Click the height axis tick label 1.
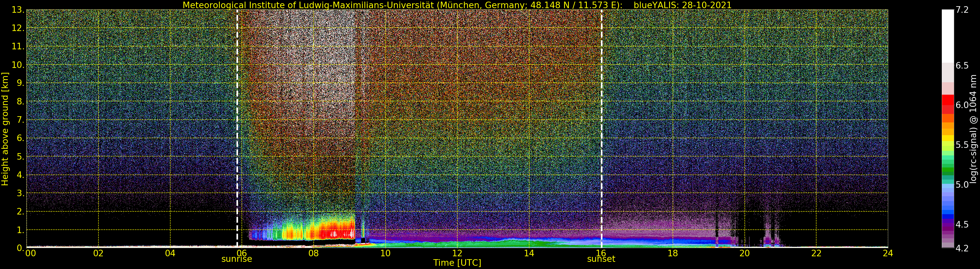This screenshot has height=269, width=980. coord(21,230)
